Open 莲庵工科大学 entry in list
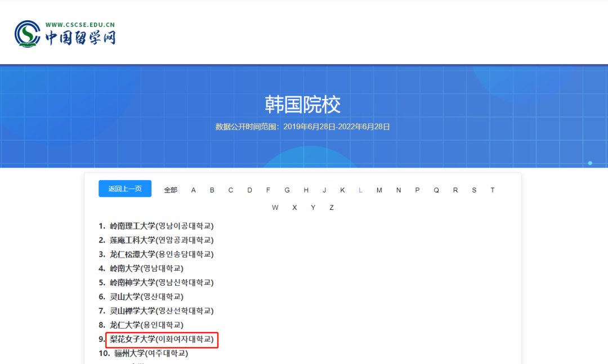The width and height of the screenshot is (608, 364). (x=162, y=240)
